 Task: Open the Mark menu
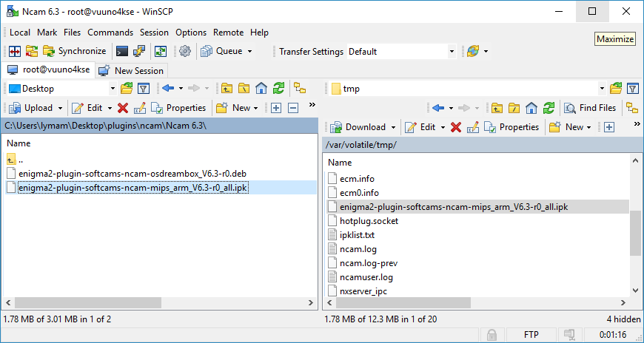(47, 33)
